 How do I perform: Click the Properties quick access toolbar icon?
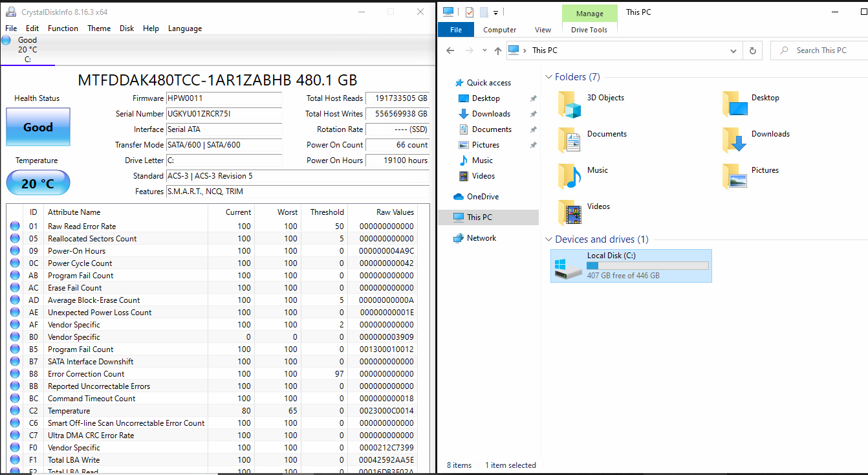pos(470,12)
